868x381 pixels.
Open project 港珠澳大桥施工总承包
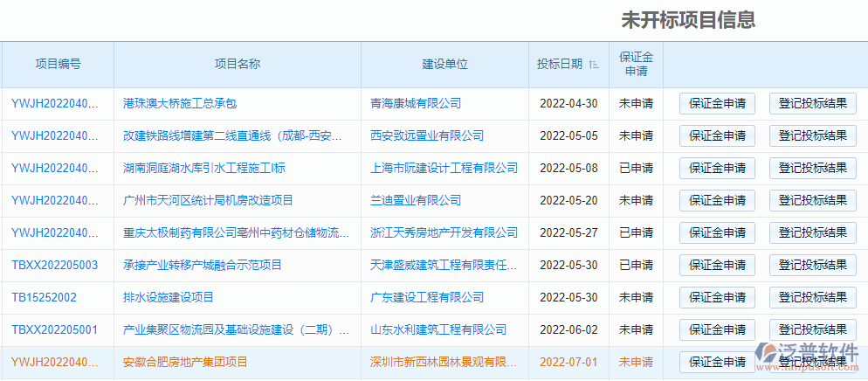coord(180,103)
